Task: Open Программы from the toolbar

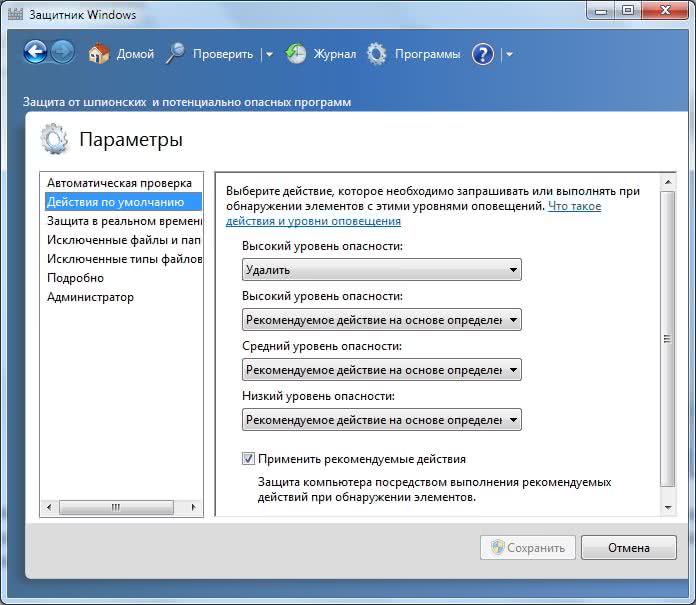Action: (x=427, y=54)
